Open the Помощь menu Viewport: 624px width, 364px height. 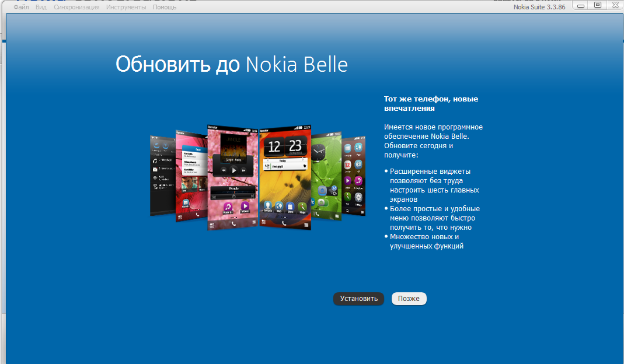tap(165, 7)
